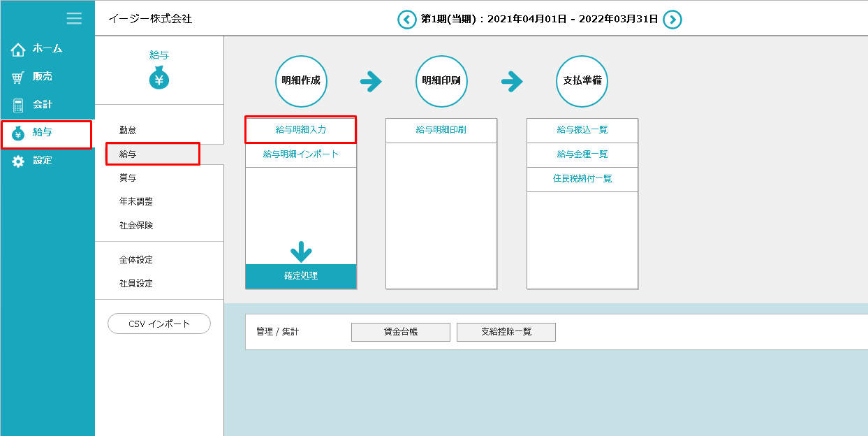Click the 販売 shopping cart icon

[x=18, y=78]
